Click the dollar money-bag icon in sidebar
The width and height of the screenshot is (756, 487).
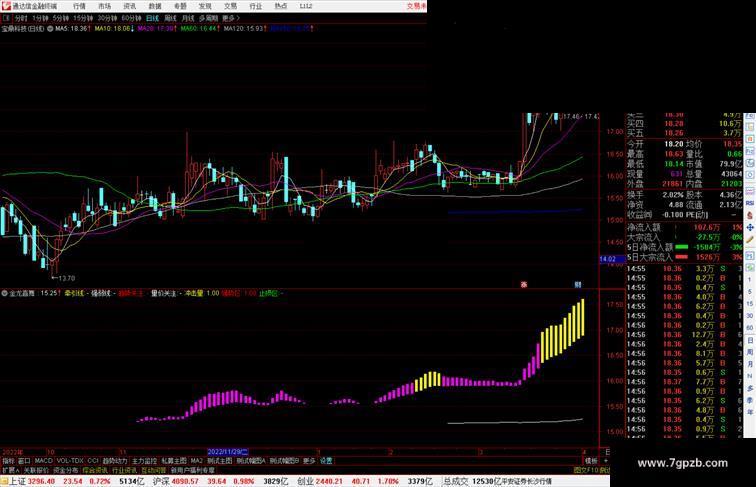[750, 216]
